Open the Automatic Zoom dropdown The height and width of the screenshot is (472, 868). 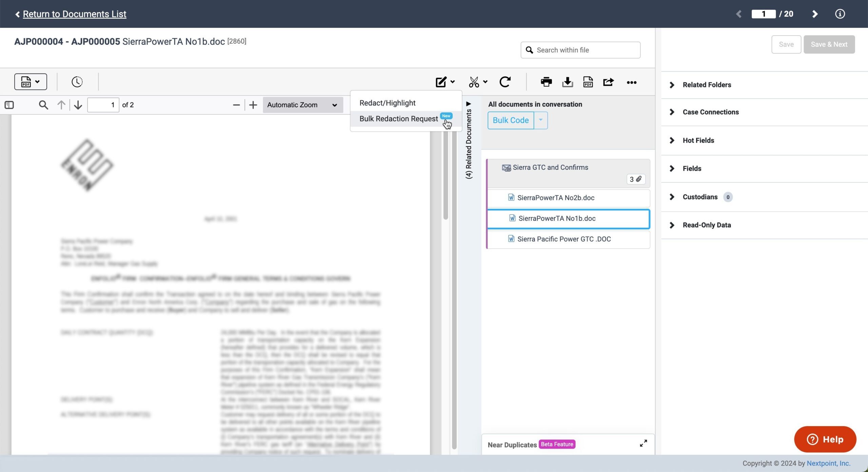[x=302, y=105]
